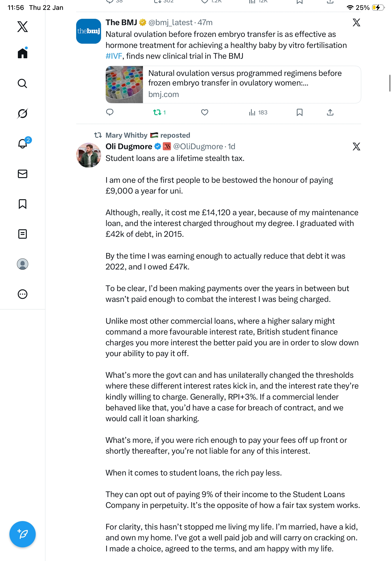The height and width of the screenshot is (561, 392).
Task: Click the X logo at top of sidebar
Action: pyautogui.click(x=23, y=27)
